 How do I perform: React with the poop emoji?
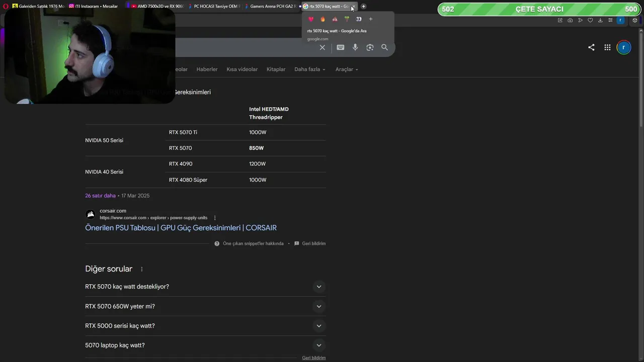tap(335, 19)
